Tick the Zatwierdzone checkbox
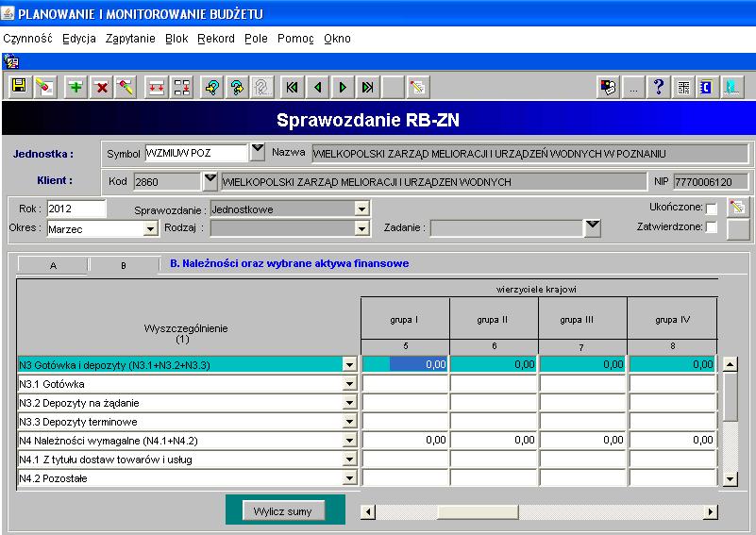 click(x=711, y=227)
